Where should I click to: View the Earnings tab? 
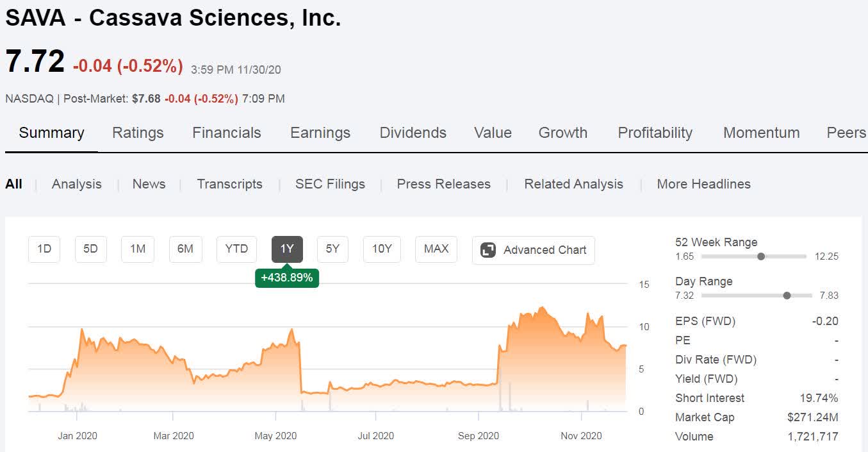coord(320,133)
